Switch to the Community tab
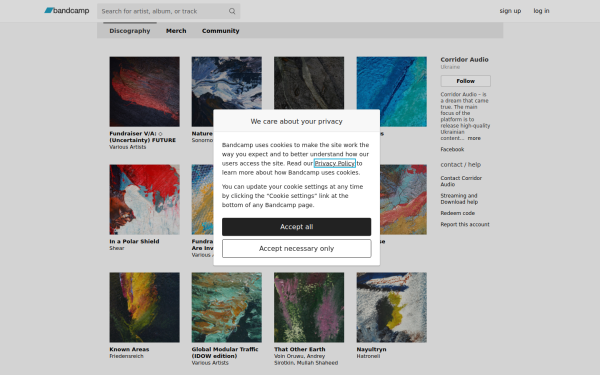The width and height of the screenshot is (600, 375). [220, 31]
